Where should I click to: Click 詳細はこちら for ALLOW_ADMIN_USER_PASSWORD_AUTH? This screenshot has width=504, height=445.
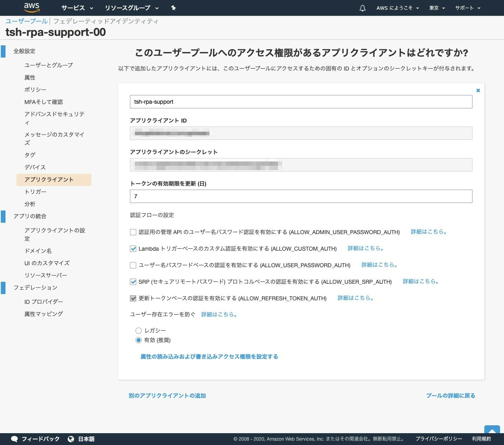coord(429,232)
